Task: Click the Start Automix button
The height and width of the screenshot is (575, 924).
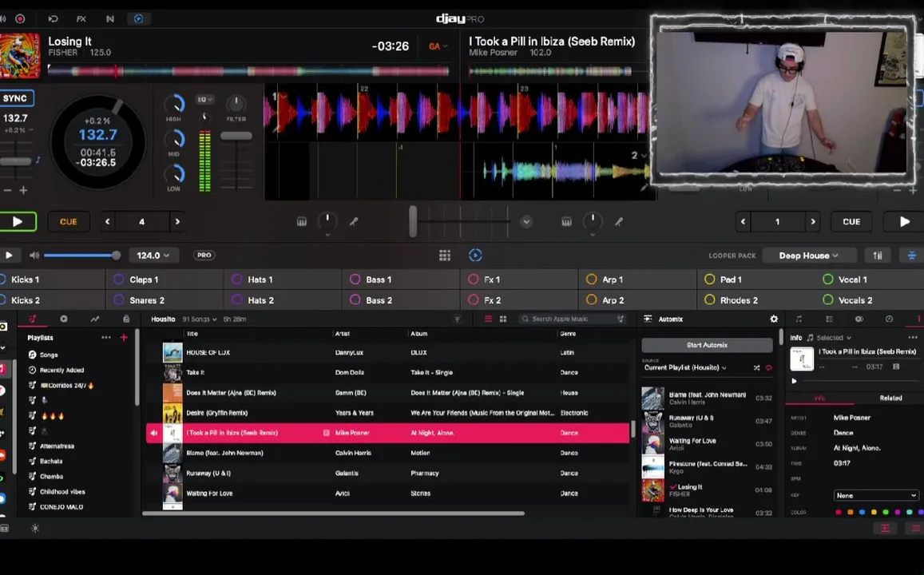Action: click(707, 345)
